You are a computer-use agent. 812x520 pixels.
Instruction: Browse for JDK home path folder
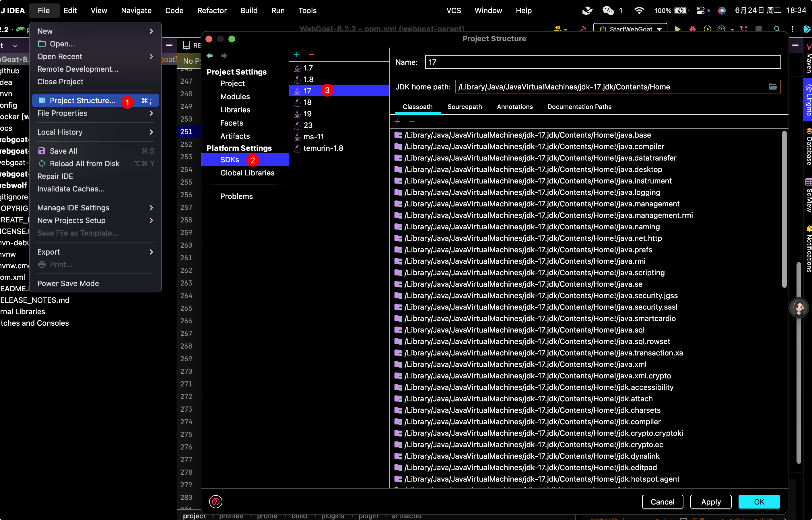pyautogui.click(x=773, y=87)
